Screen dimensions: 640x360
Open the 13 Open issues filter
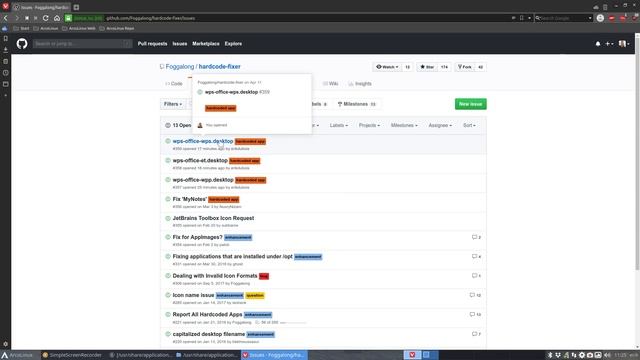pos(178,125)
